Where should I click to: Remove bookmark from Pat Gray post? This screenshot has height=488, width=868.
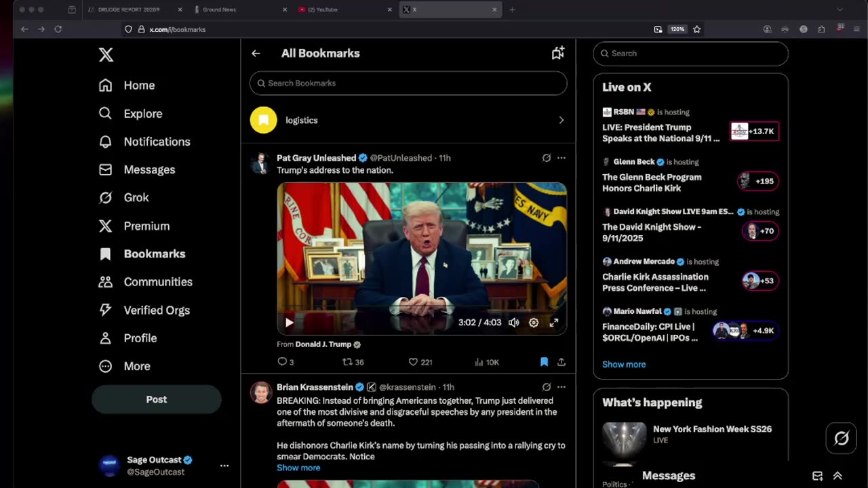[544, 362]
